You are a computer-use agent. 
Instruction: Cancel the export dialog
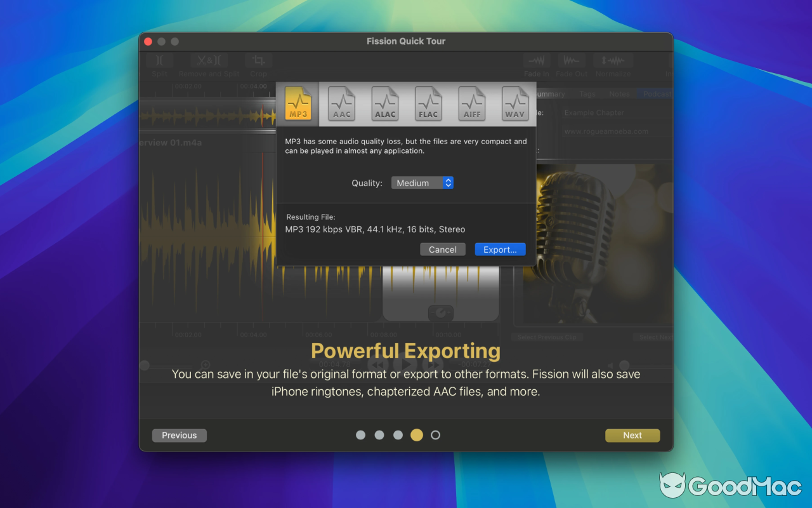(x=442, y=249)
